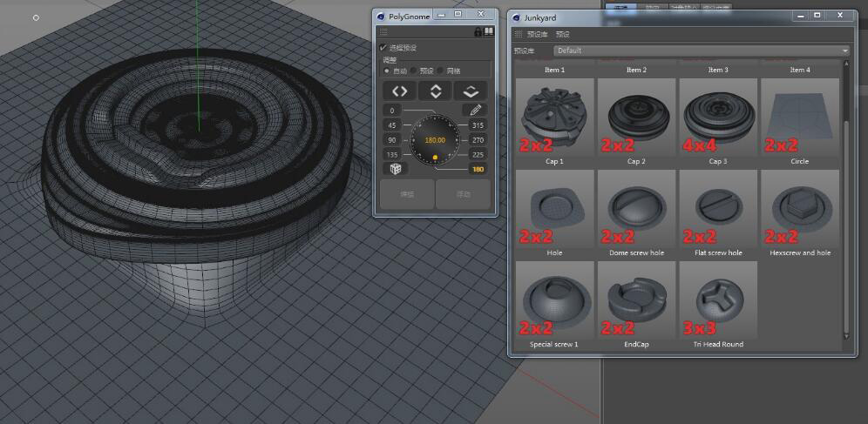Click the double down-chevron icon in PolyGnome
Image resolution: width=868 pixels, height=424 pixels.
coord(471,91)
